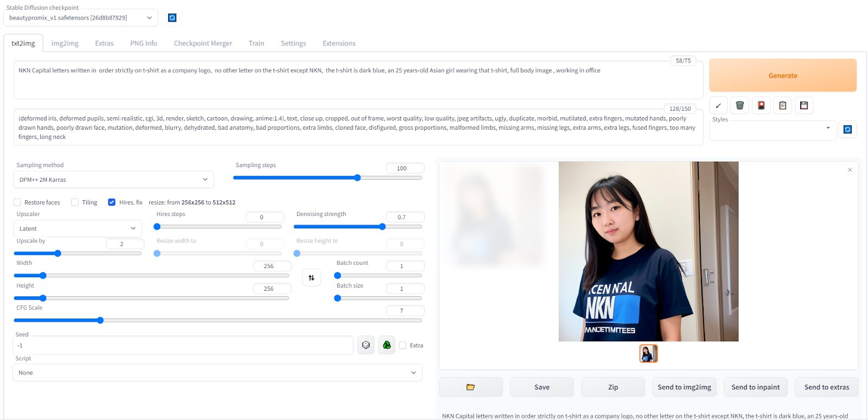Uncheck the Hires. fix option
The image size is (868, 420).
click(112, 202)
